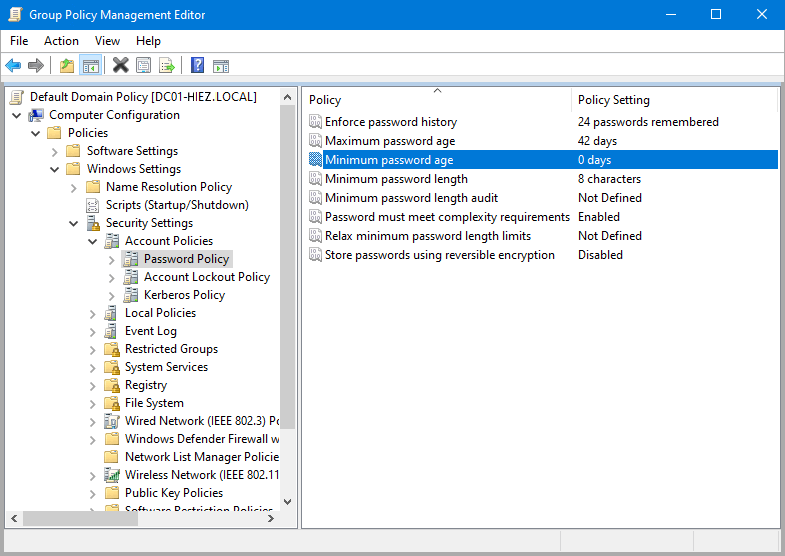Click the Policy column header
This screenshot has height=556, width=785.
[325, 100]
